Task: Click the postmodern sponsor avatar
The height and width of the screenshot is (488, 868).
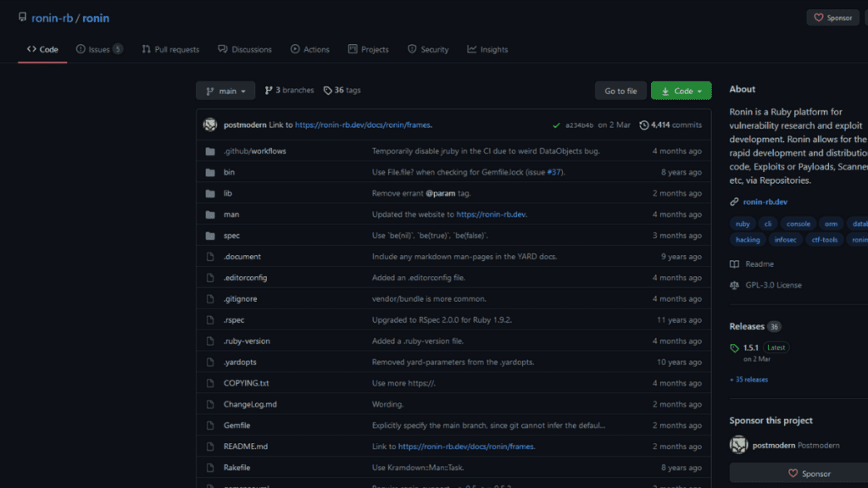Action: click(738, 445)
